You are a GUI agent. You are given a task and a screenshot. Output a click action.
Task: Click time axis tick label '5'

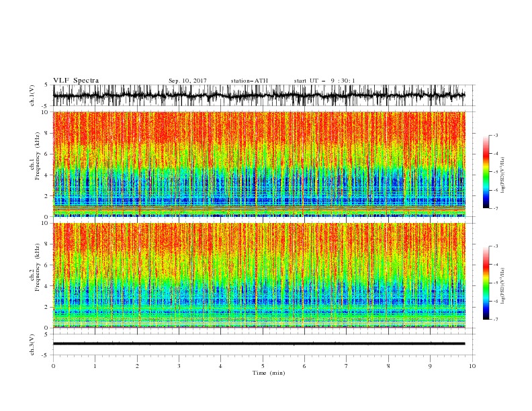pyautogui.click(x=263, y=366)
